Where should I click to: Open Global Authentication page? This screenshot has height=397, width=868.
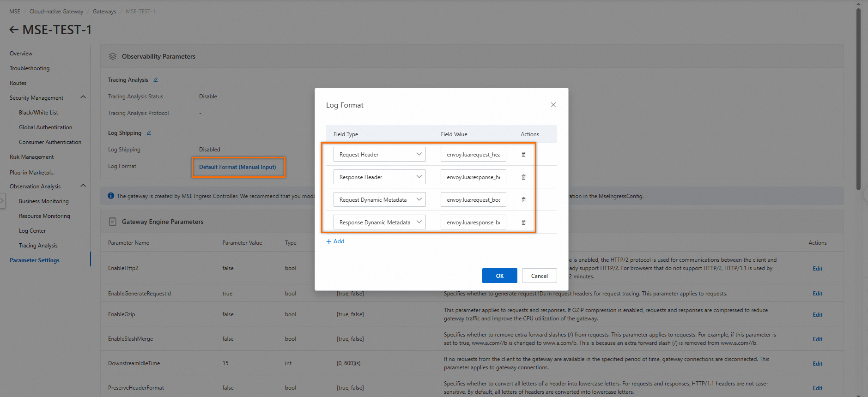45,127
